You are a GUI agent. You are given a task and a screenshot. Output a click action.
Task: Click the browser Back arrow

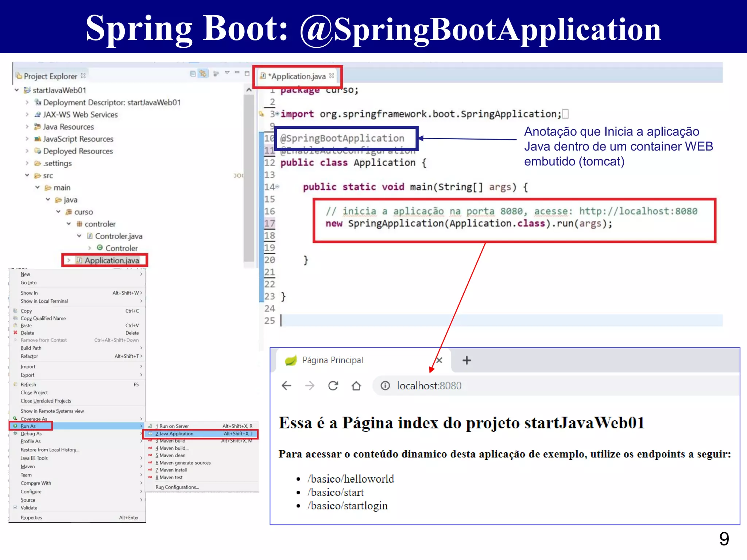[x=287, y=386]
